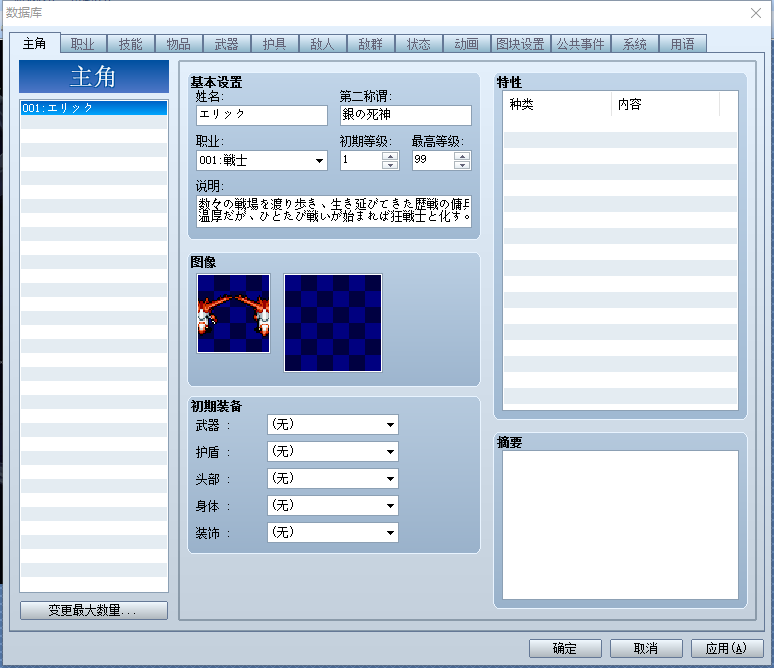Click the 种类 column header
Screen dimensions: 774x668
tap(557, 104)
